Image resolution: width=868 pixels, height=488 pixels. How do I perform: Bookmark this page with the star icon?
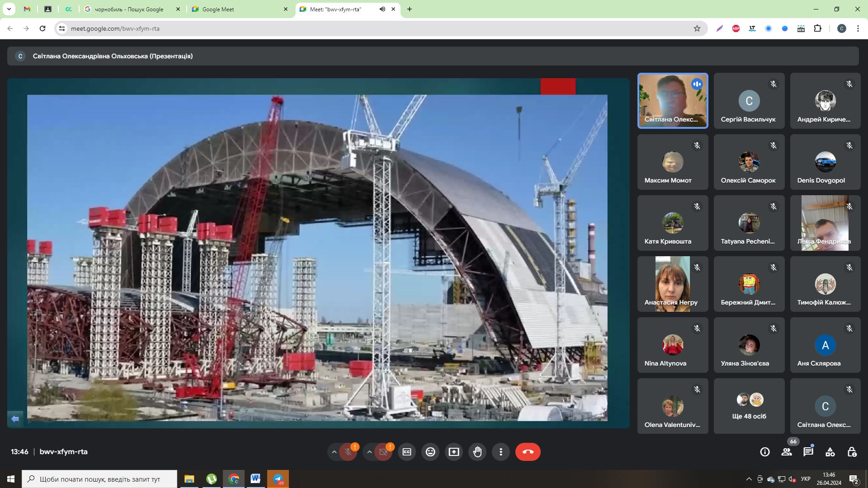click(697, 28)
